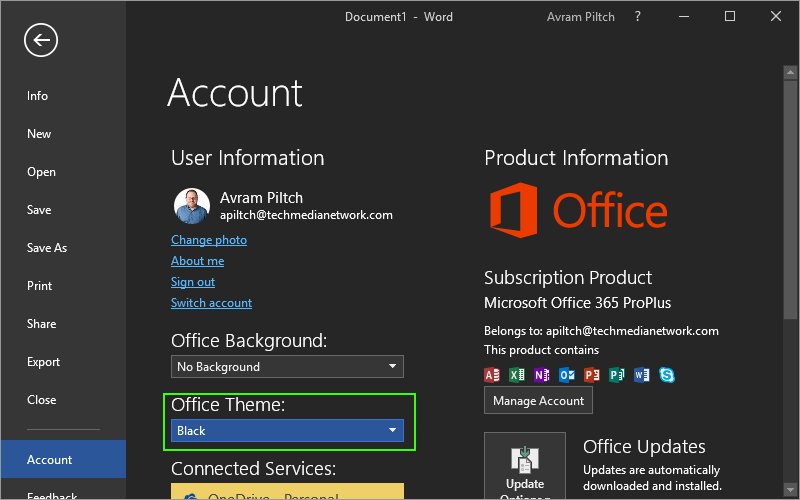Click the apiltch@techmedianetwork.com email under user name

point(306,215)
